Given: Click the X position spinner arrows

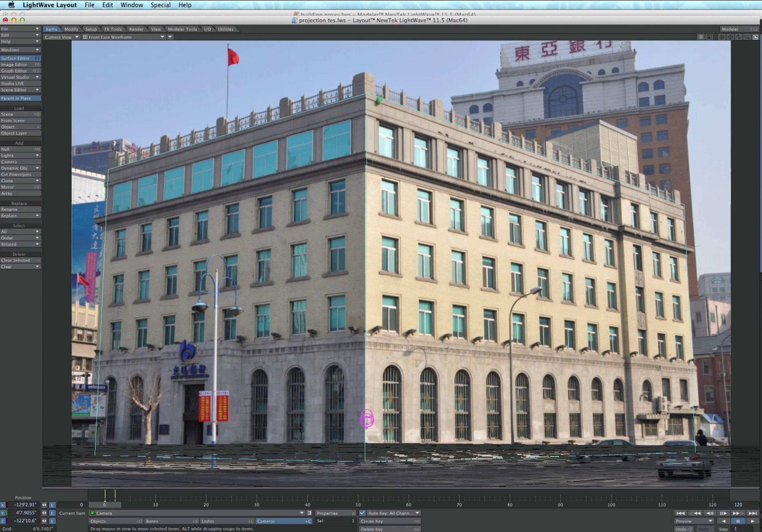Looking at the screenshot, I should pos(44,505).
